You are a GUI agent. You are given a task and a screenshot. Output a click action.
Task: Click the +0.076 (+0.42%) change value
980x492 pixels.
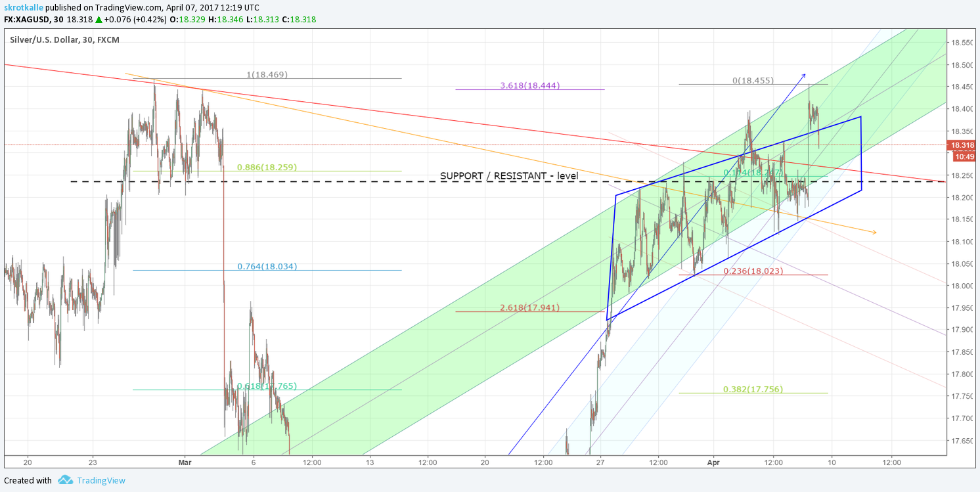point(135,20)
